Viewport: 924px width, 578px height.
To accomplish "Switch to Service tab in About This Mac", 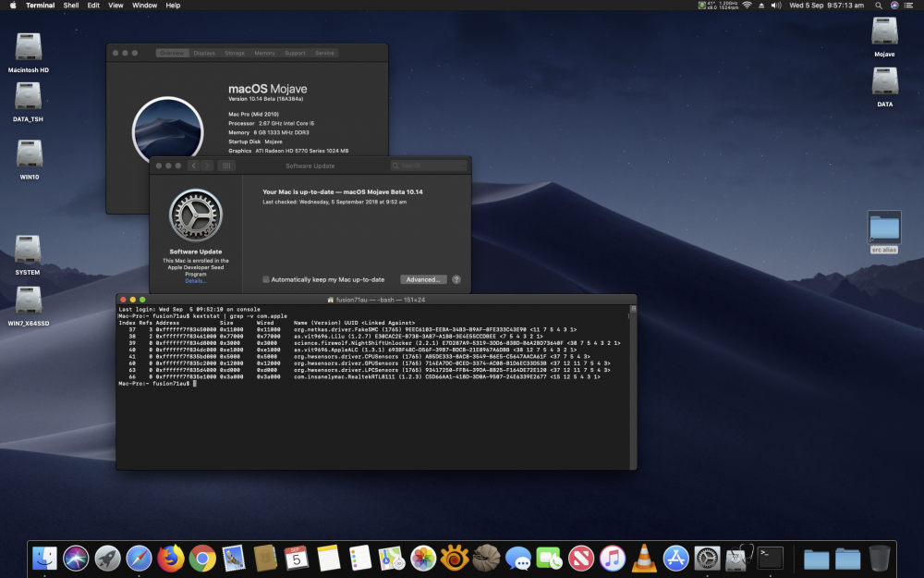I will coord(324,53).
